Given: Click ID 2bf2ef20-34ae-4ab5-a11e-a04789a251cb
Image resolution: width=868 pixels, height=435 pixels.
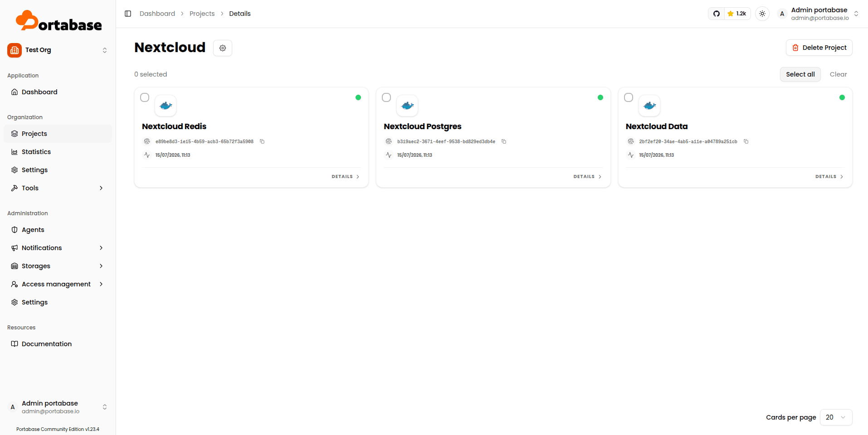Looking at the screenshot, I should click(688, 141).
